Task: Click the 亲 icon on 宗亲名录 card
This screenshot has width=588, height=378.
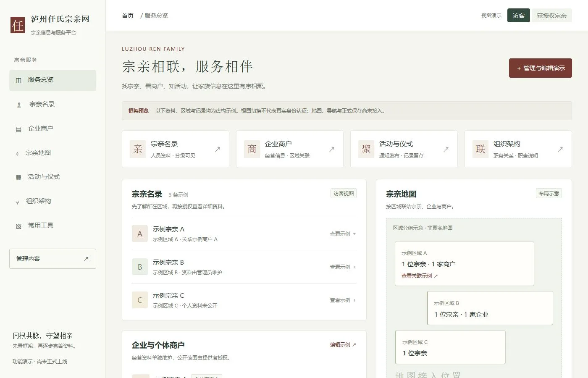Action: pyautogui.click(x=138, y=149)
